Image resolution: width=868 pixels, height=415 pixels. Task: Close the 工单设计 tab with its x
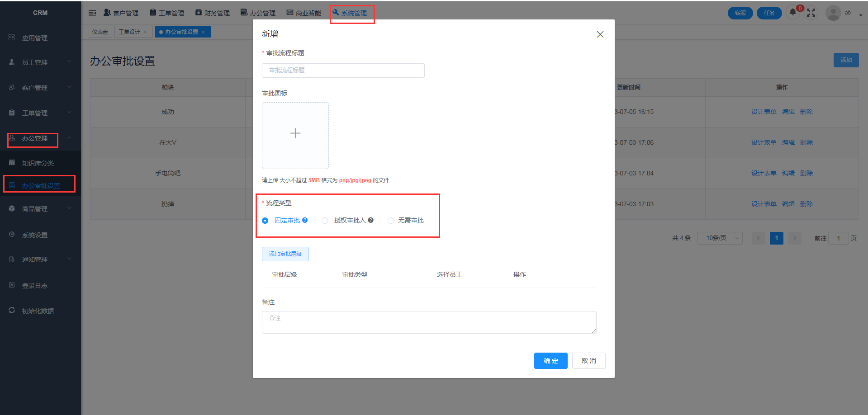145,32
